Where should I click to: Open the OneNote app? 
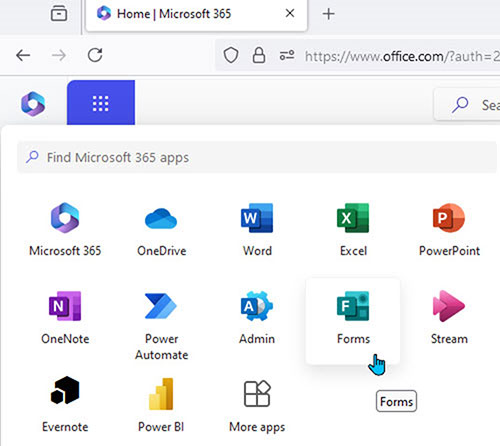pyautogui.click(x=65, y=318)
